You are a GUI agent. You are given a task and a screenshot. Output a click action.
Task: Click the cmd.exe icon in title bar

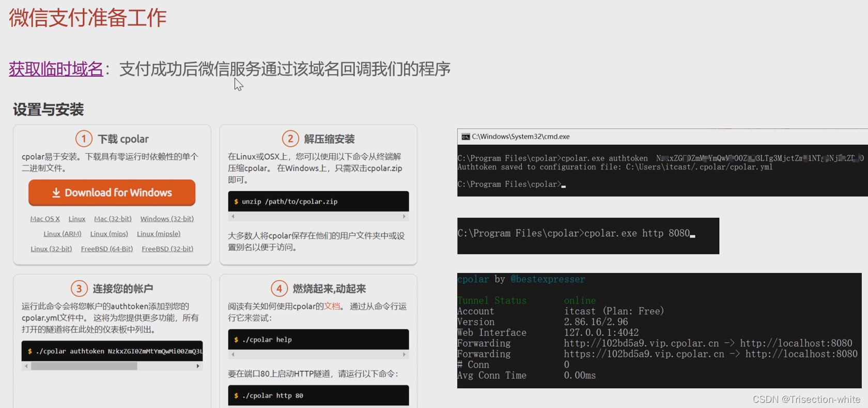(x=466, y=137)
